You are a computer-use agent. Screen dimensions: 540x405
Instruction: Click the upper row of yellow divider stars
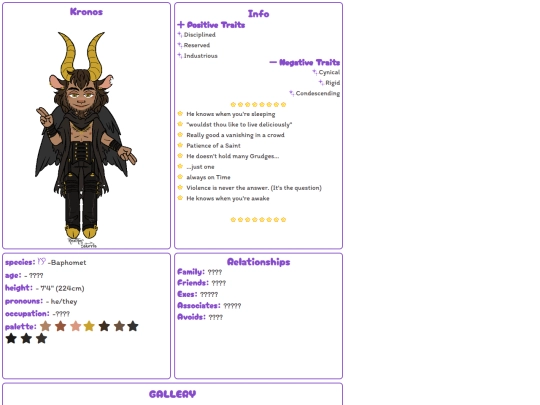pos(258,104)
